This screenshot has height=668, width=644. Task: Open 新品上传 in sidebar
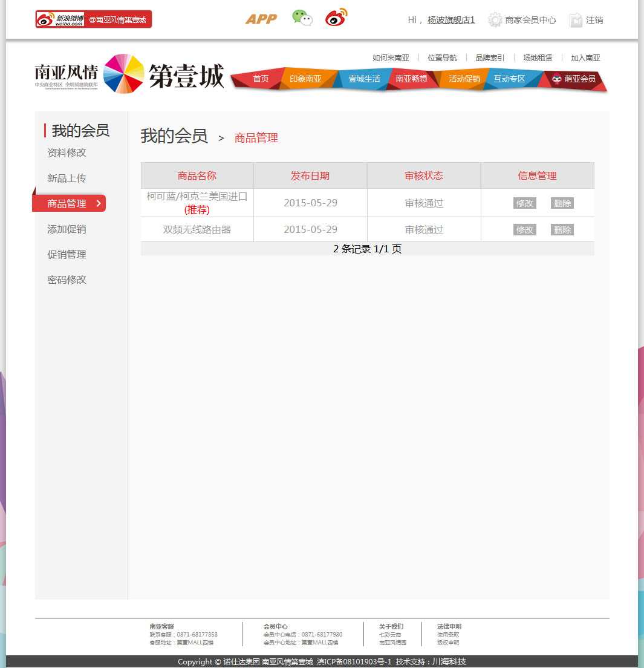coord(67,178)
